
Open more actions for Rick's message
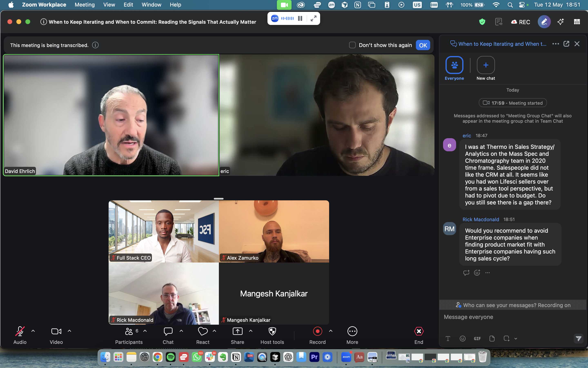[487, 273]
